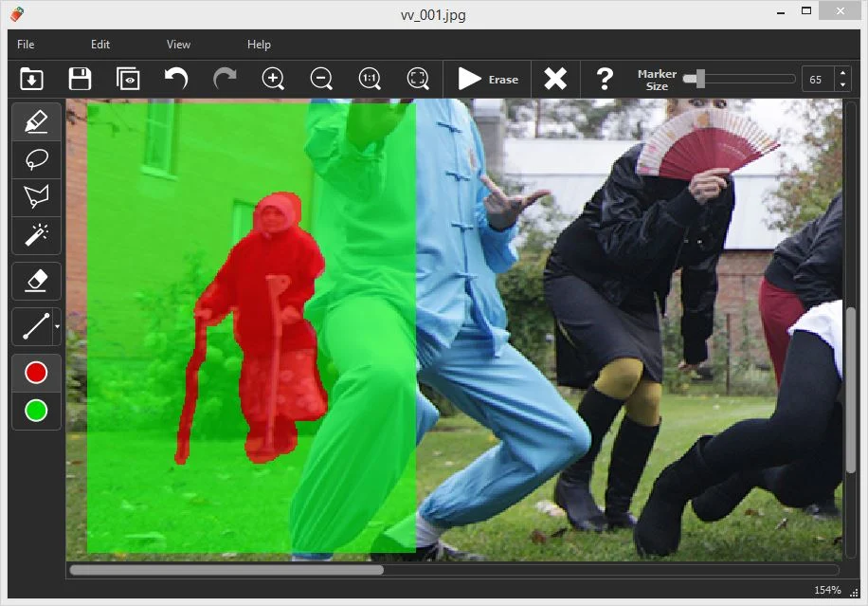Zoom out of the image
Viewport: 868px width, 606px height.
pos(321,79)
